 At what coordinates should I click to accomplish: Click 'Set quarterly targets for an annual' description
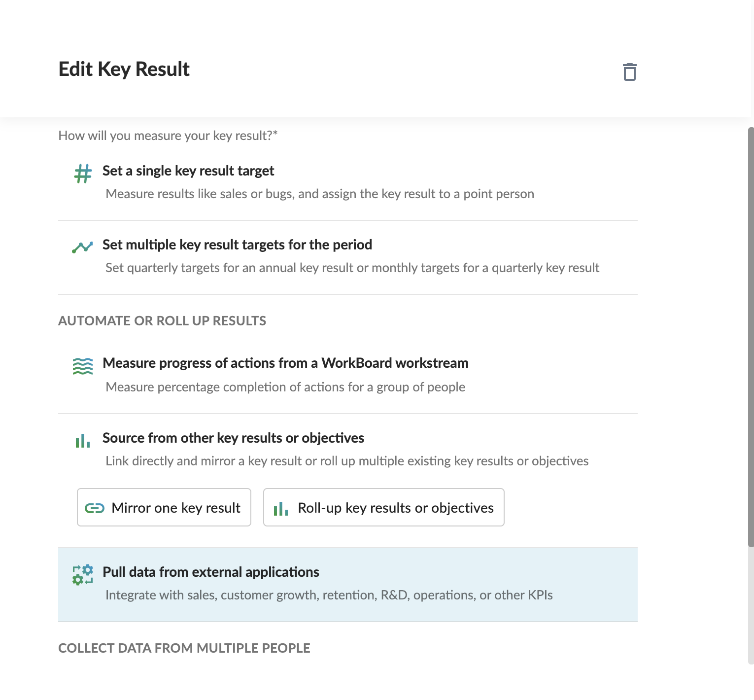click(x=352, y=268)
